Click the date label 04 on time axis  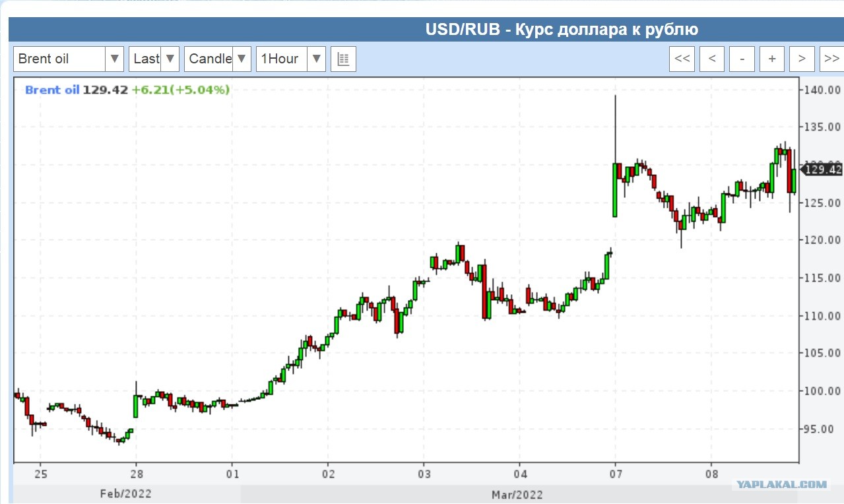pyautogui.click(x=519, y=474)
